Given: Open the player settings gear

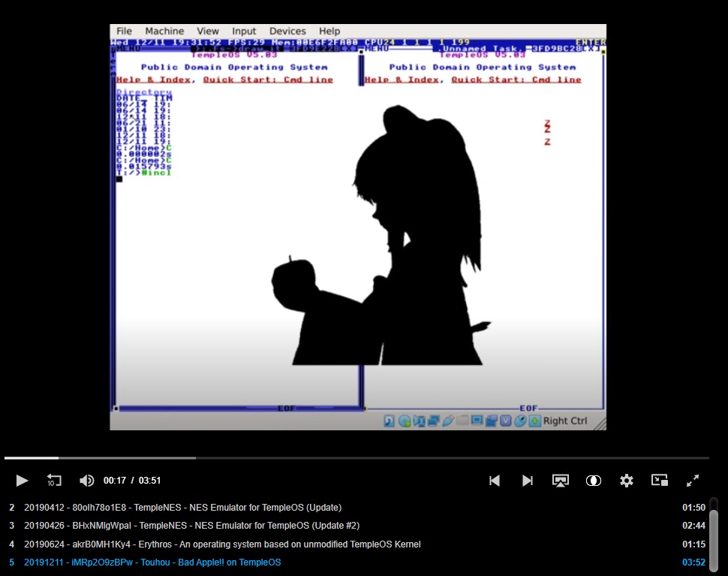Looking at the screenshot, I should (627, 481).
